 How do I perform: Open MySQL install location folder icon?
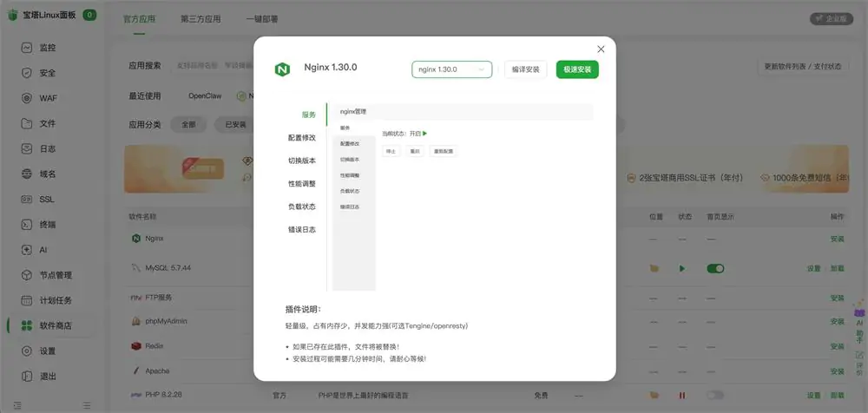point(654,268)
